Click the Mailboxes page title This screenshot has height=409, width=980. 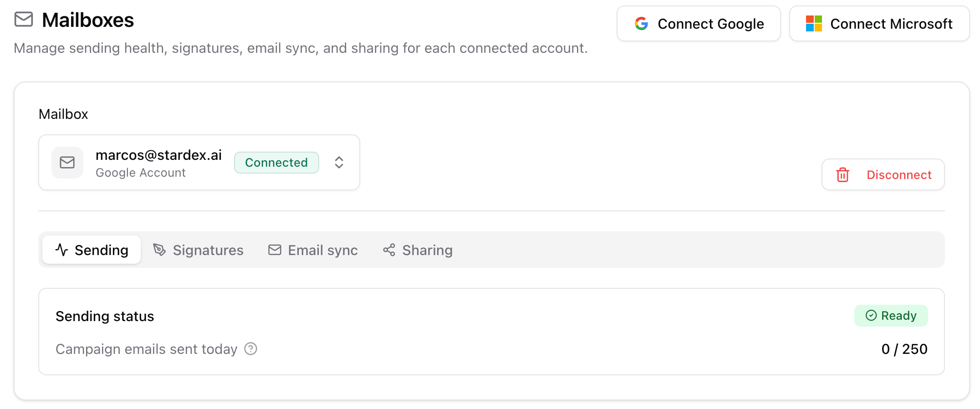(x=88, y=20)
